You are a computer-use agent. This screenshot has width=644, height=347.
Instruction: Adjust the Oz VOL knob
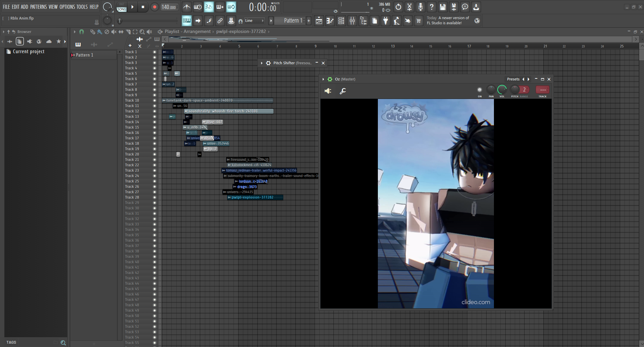tap(502, 90)
